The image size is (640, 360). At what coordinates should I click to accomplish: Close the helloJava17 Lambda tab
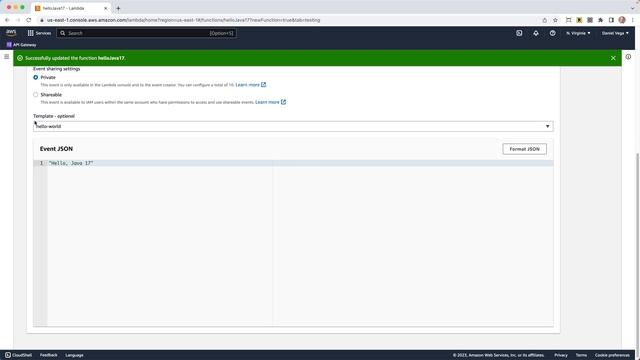[x=105, y=8]
